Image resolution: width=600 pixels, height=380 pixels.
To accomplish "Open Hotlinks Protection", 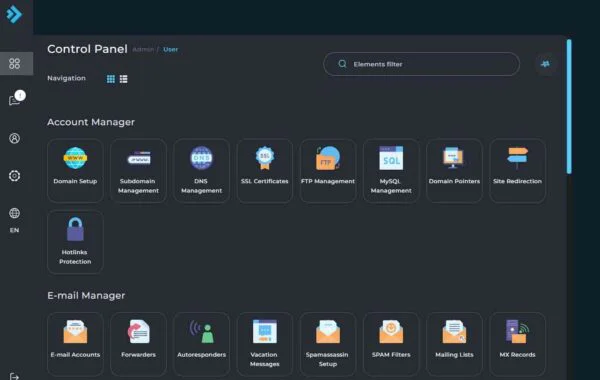I will pos(75,241).
